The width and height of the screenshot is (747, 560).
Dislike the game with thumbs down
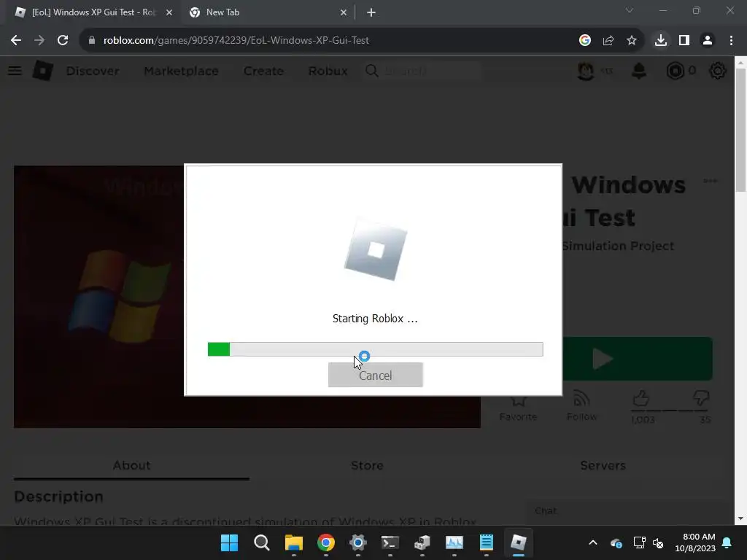701,398
